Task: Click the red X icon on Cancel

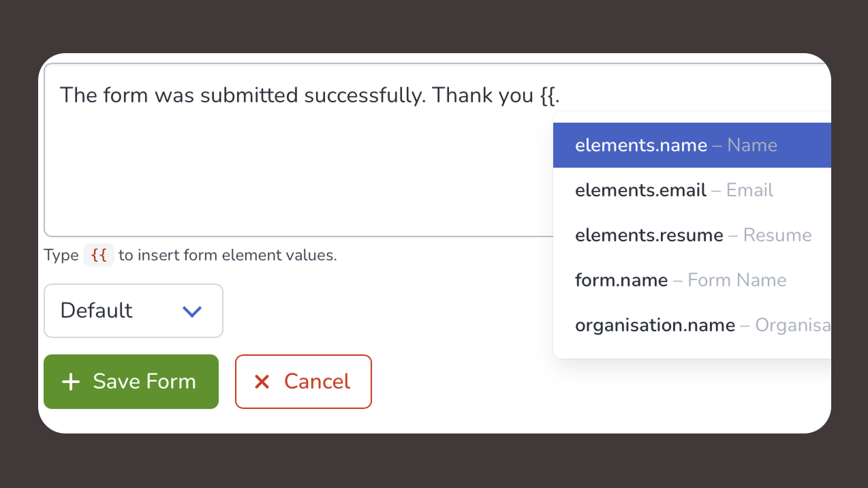Action: coord(262,382)
